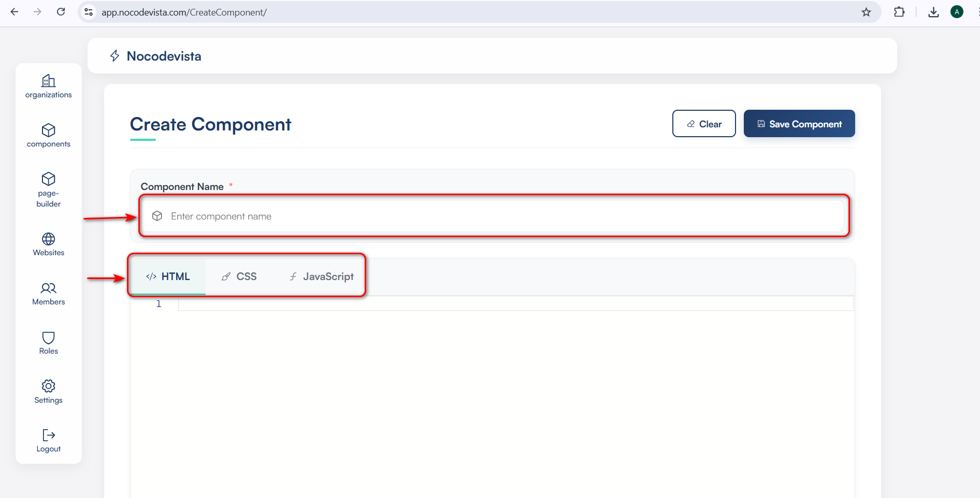Open Settings gear in sidebar
This screenshot has height=498, width=980.
click(48, 386)
